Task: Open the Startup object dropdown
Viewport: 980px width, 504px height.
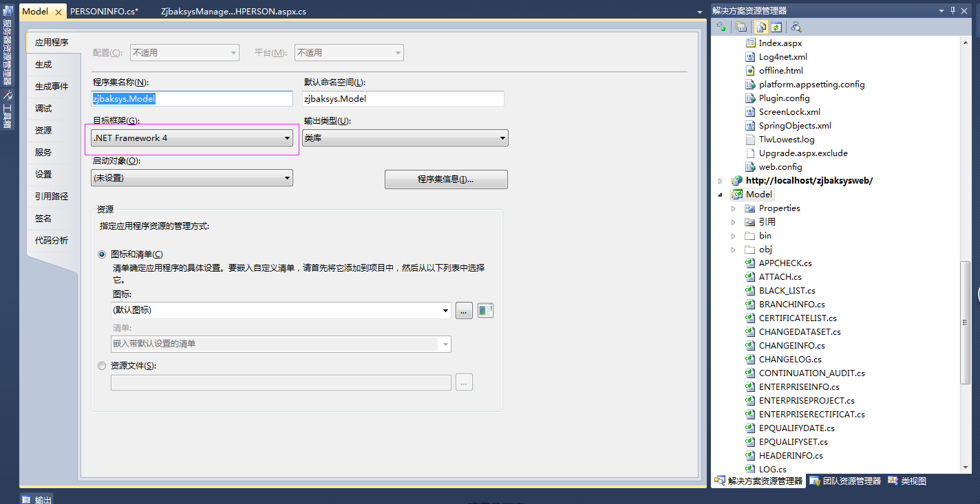Action: coord(192,178)
